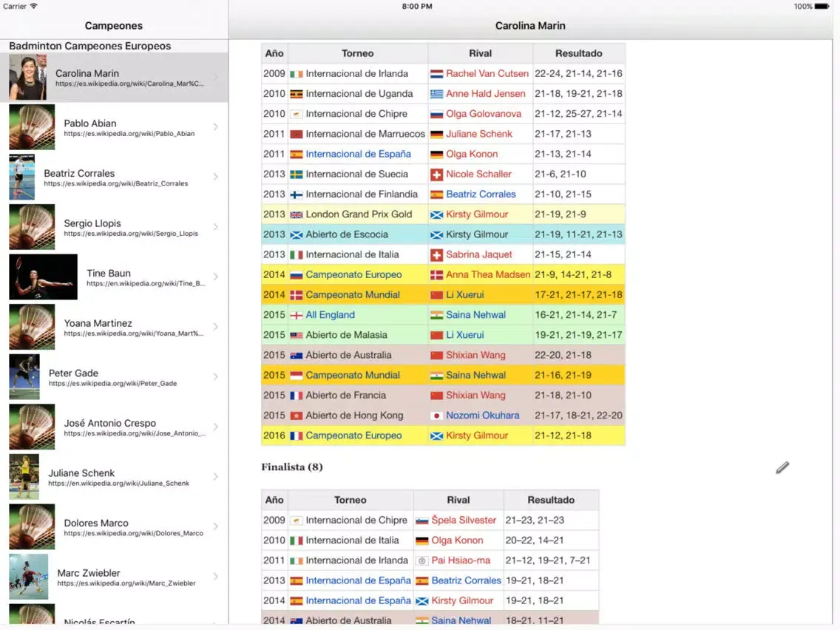Click result '22-24, 21-14, 21-16'
Image resolution: width=840 pixels, height=630 pixels.
(578, 73)
